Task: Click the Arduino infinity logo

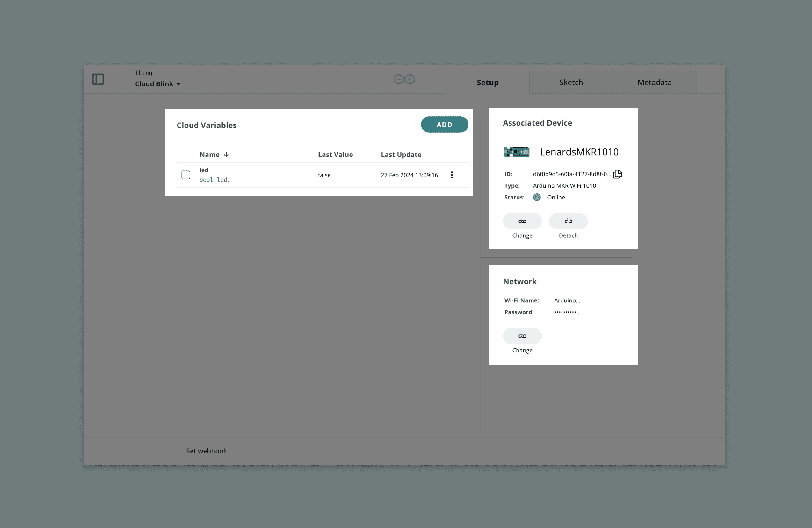Action: pos(404,79)
